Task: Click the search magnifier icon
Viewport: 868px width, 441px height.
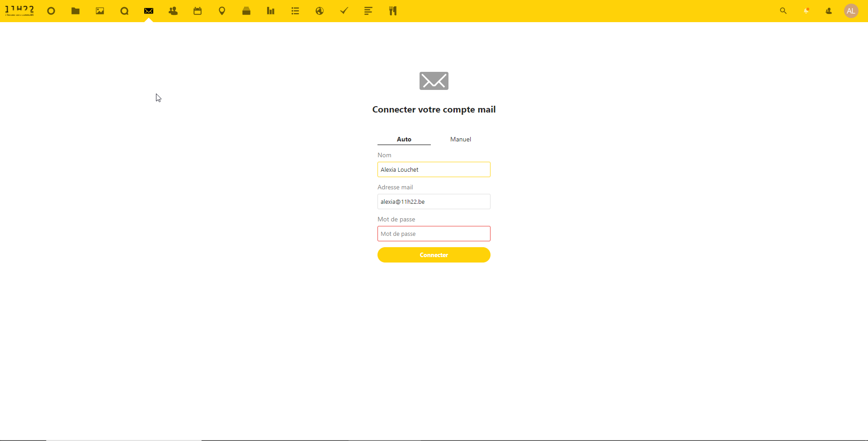Action: coord(783,11)
